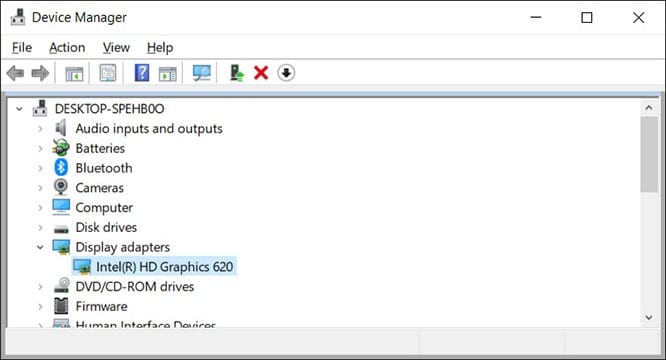Expand the Computer category

pos(40,208)
